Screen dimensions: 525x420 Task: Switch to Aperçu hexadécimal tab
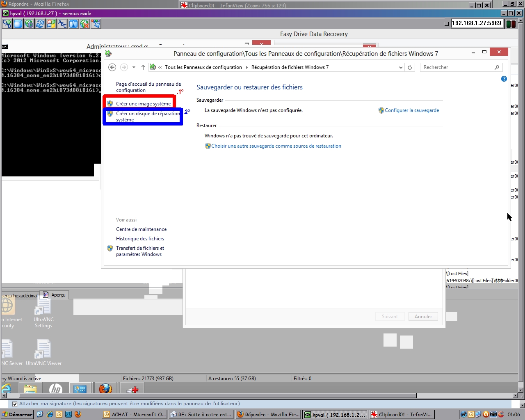pyautogui.click(x=19, y=295)
